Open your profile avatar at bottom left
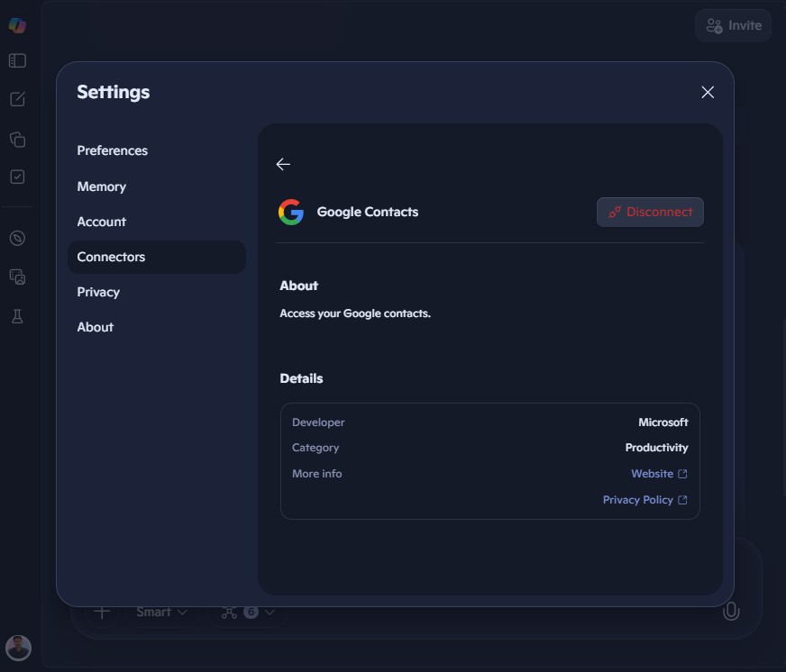Image resolution: width=786 pixels, height=672 pixels. [x=18, y=648]
